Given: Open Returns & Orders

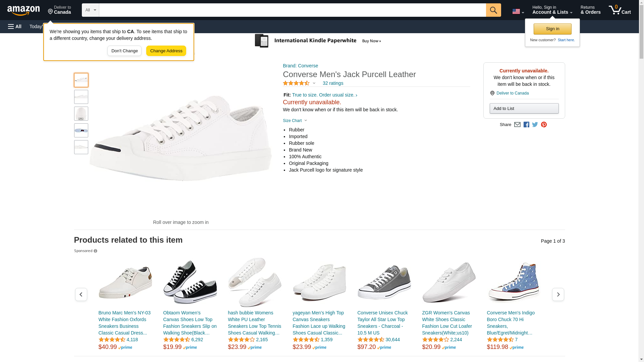Looking at the screenshot, I should (590, 10).
